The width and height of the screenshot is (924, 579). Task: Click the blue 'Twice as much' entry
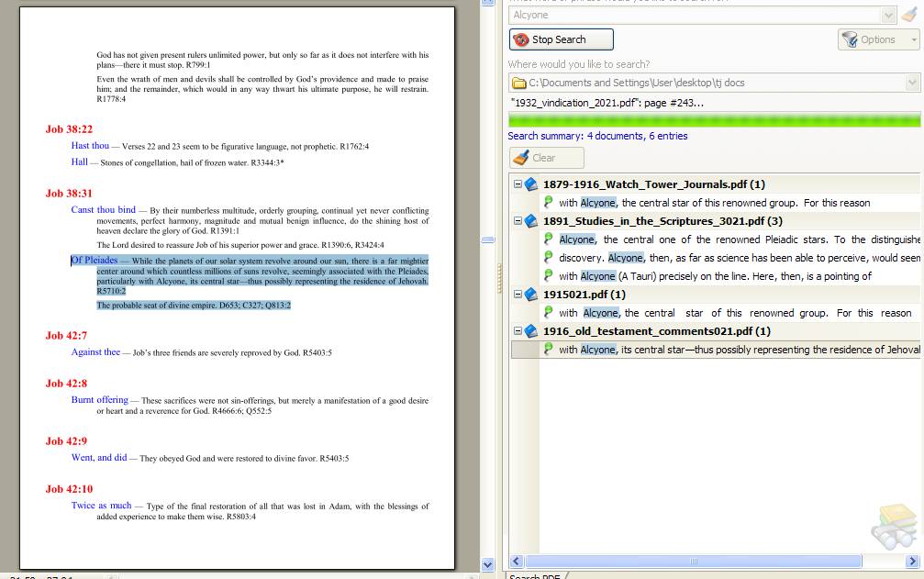101,506
